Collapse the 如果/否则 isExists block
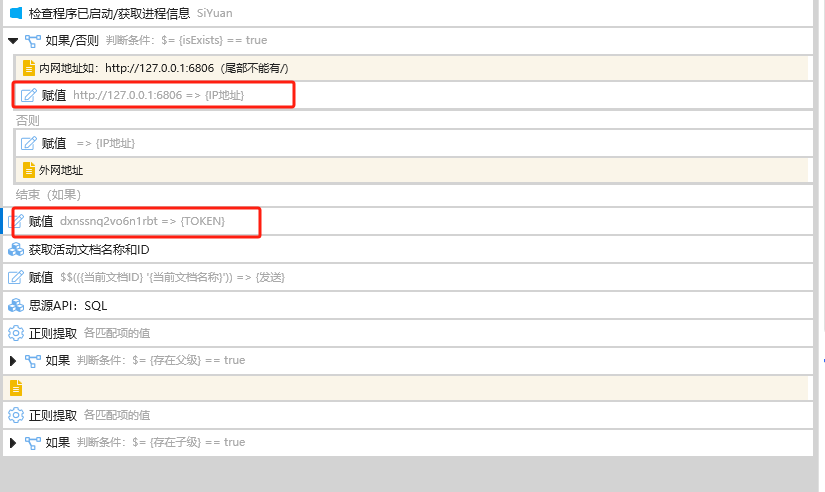Screen dimensions: 825x492 (13, 41)
